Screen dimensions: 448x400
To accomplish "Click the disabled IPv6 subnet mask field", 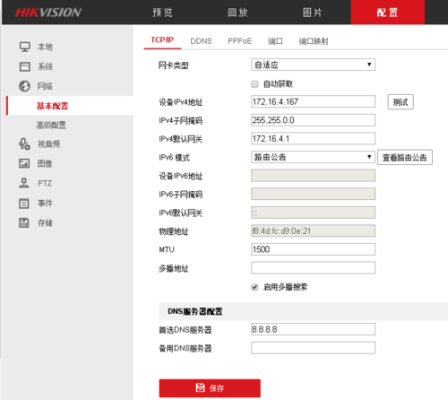I will click(x=313, y=194).
